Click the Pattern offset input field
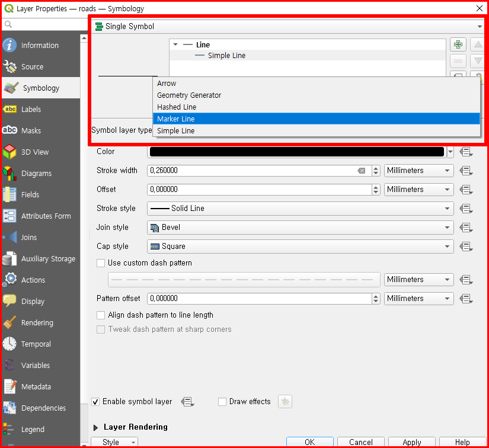 [260, 298]
